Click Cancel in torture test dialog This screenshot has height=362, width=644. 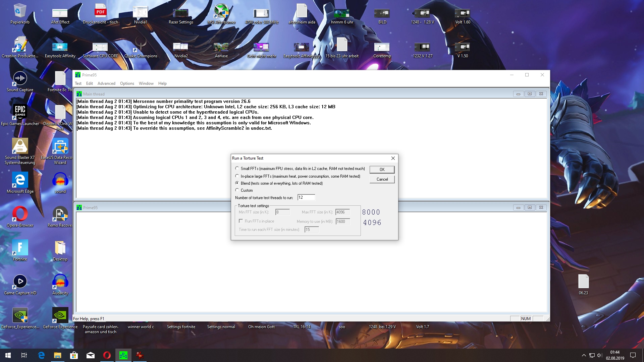point(382,179)
